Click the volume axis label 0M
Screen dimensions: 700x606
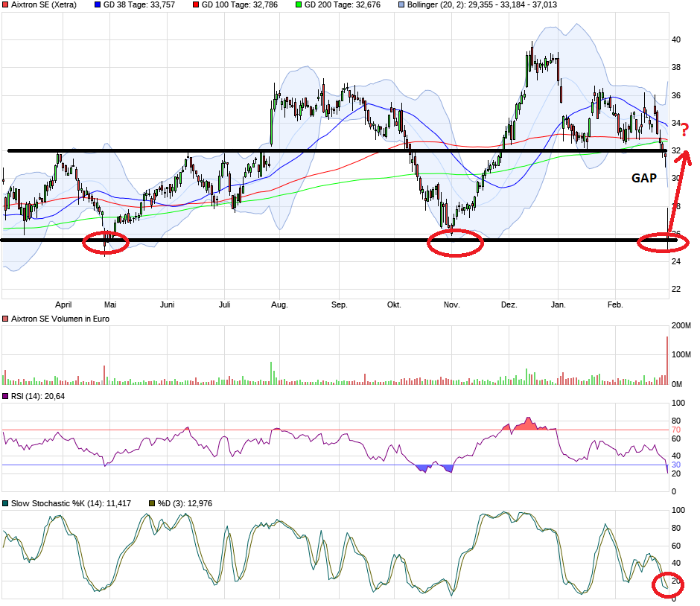point(677,384)
